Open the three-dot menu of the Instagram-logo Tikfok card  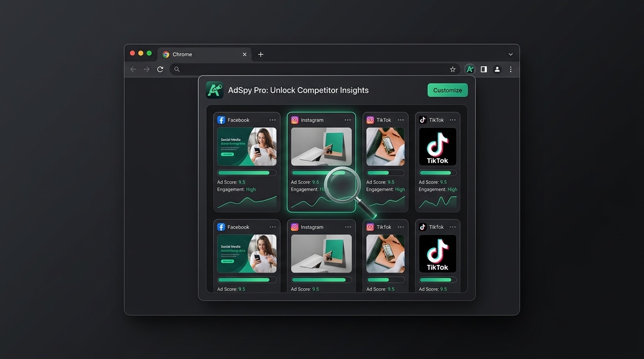click(x=401, y=227)
